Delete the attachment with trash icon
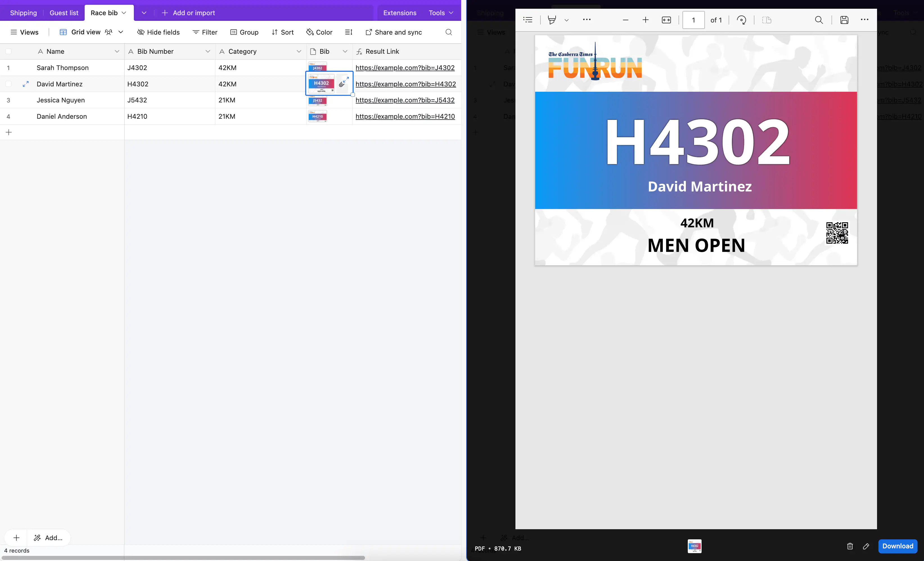924x561 pixels. 850,546
